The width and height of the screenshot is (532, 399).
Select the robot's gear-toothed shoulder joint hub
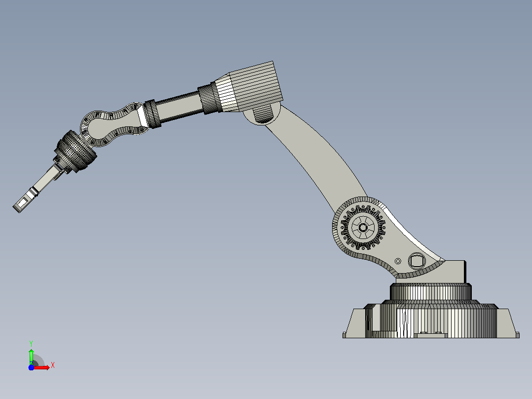363,228
